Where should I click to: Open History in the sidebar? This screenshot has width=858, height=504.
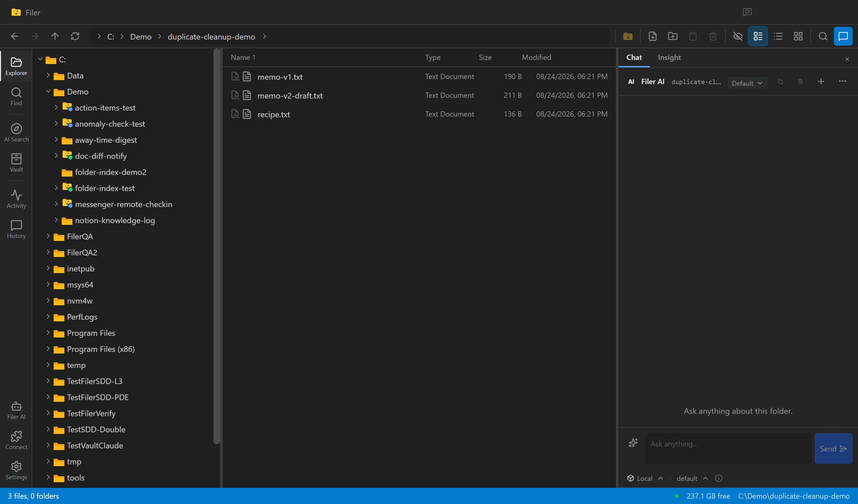pyautogui.click(x=16, y=229)
